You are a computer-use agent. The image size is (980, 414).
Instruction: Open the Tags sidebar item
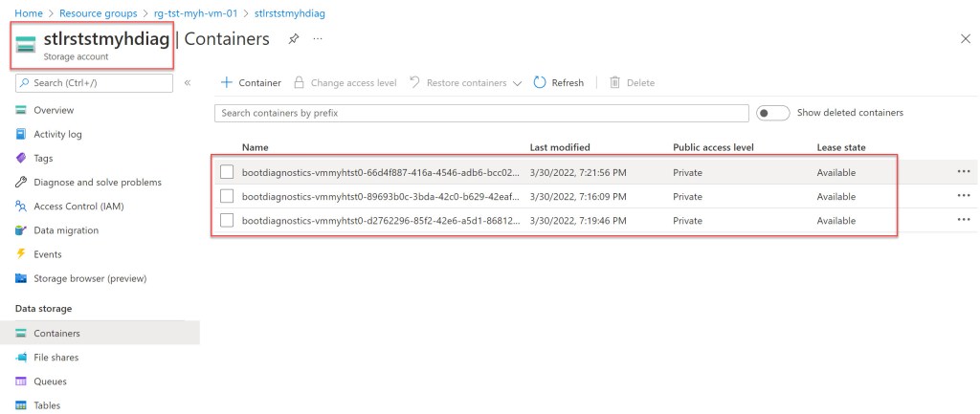(x=43, y=158)
